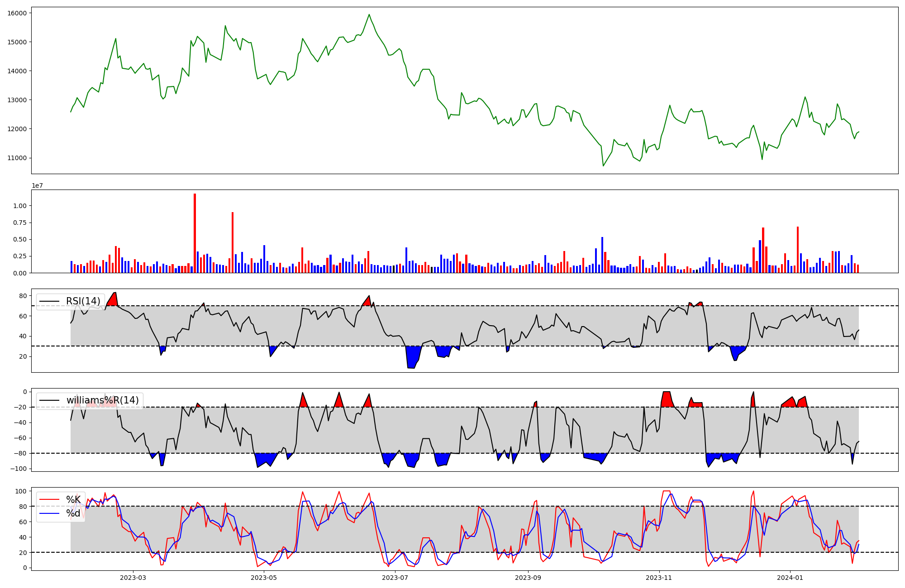Click the 1e7 volume scale label
The height and width of the screenshot is (588, 905).
pos(38,186)
